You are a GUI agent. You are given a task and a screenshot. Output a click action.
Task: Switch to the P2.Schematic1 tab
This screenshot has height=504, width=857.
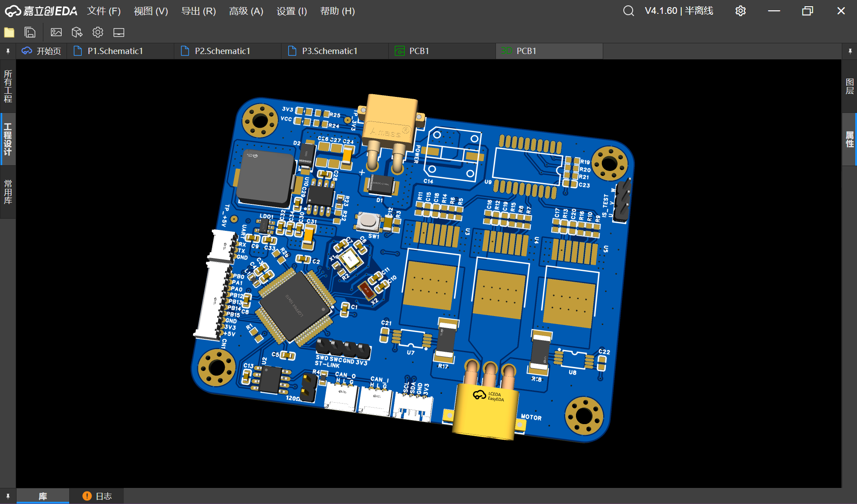click(228, 51)
